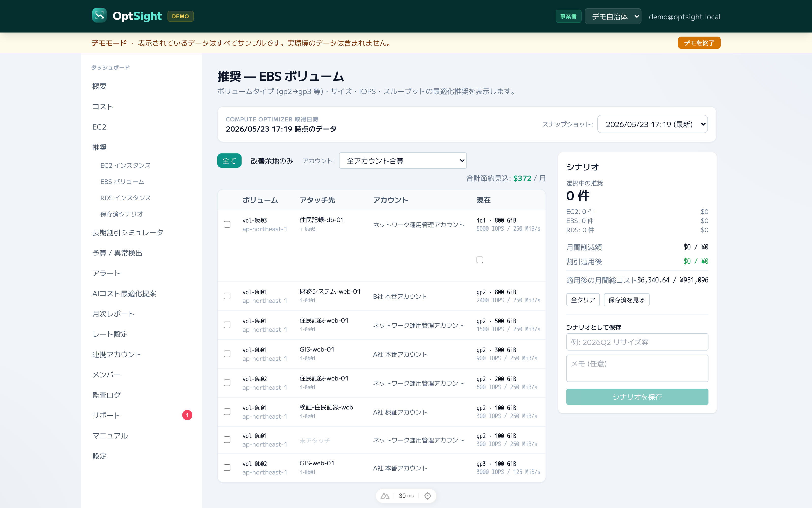Open 概要 in the sidebar
812x508 pixels.
click(x=99, y=86)
